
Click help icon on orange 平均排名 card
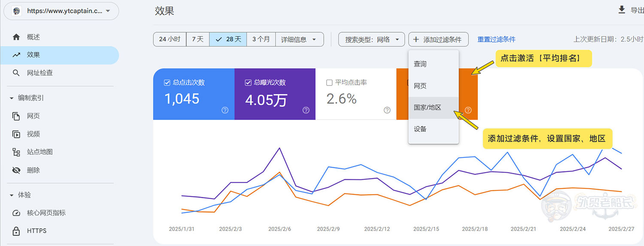tap(468, 110)
